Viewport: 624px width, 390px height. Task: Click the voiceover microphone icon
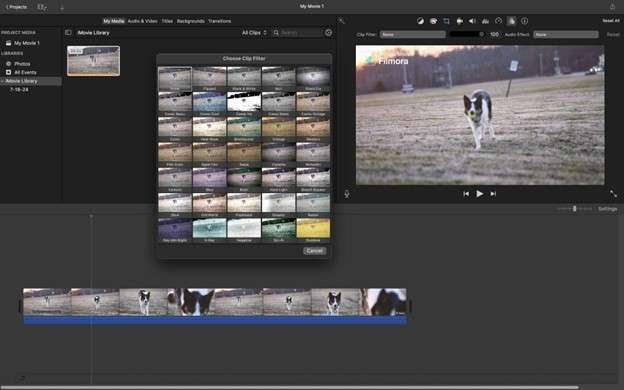point(347,194)
